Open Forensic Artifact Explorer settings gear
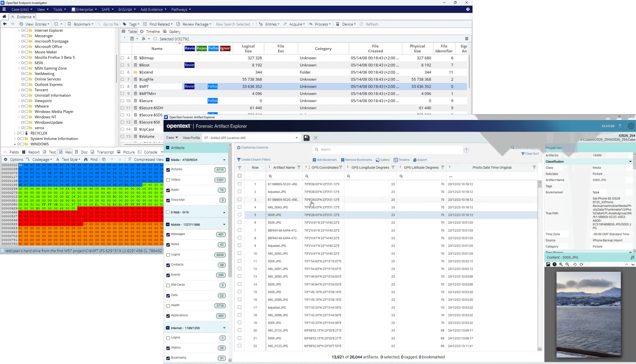The image size is (636, 364). click(x=631, y=126)
